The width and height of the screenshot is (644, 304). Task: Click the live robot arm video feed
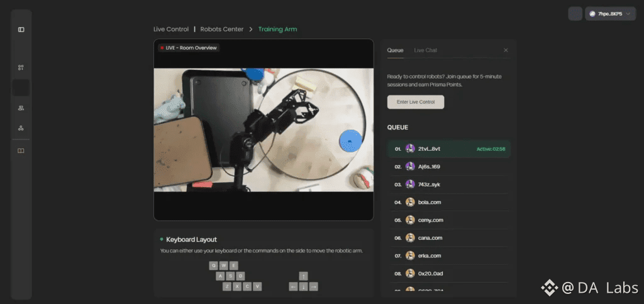pyautogui.click(x=264, y=129)
